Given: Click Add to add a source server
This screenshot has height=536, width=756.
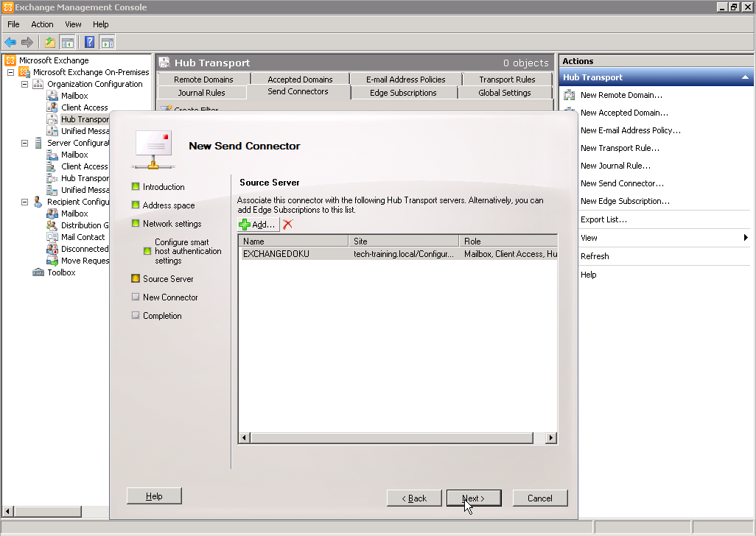Looking at the screenshot, I should coord(258,224).
